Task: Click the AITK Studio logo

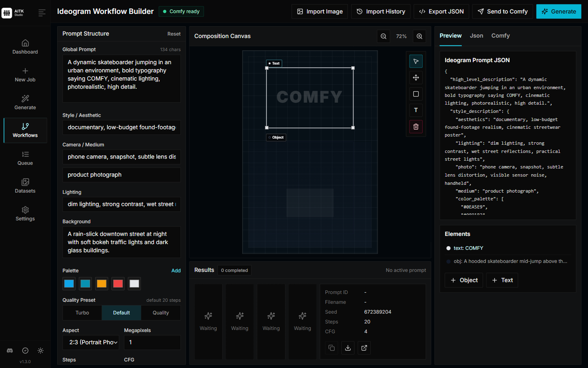Action: click(x=13, y=13)
